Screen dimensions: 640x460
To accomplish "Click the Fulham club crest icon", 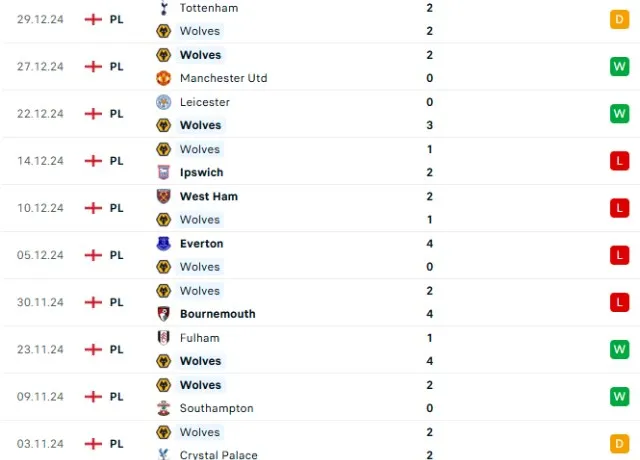I will [x=163, y=338].
